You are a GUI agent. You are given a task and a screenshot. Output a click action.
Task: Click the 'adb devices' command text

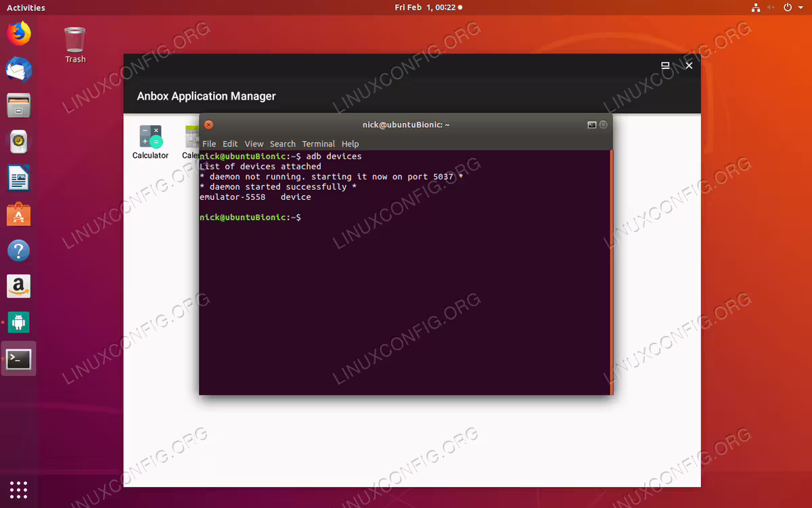coord(334,156)
